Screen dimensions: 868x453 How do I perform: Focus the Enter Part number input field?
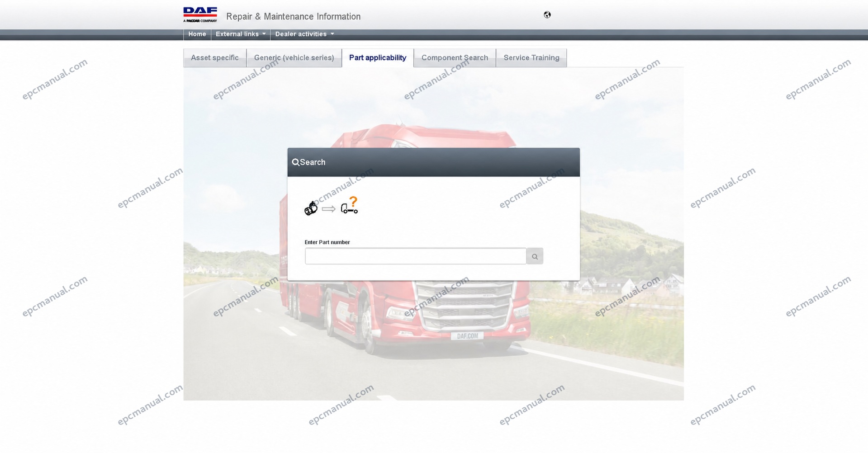(x=416, y=256)
